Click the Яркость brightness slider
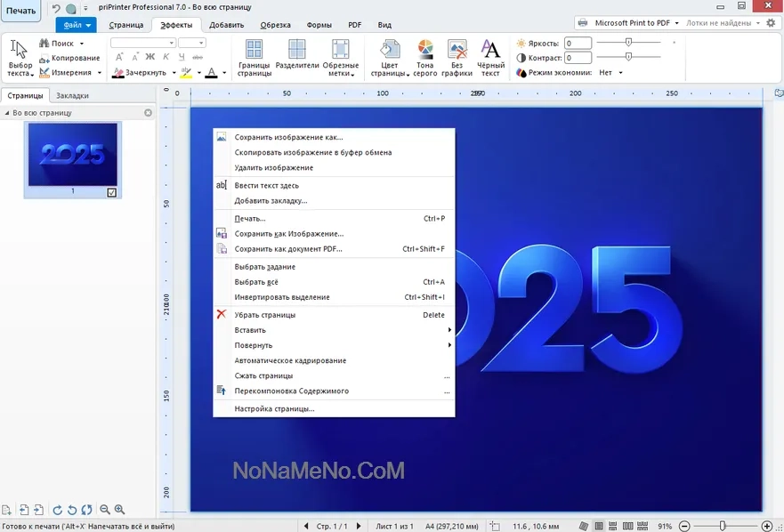Image resolution: width=784 pixels, height=532 pixels. click(x=628, y=43)
